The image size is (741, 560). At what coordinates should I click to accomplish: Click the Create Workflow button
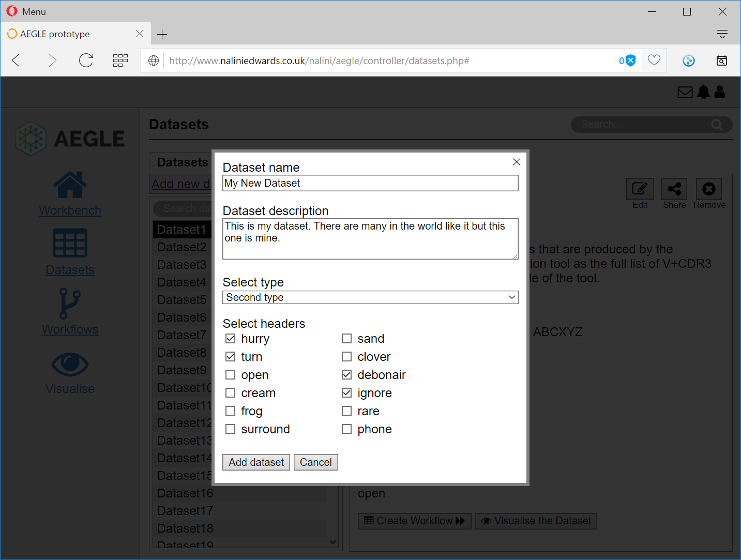pyautogui.click(x=414, y=521)
